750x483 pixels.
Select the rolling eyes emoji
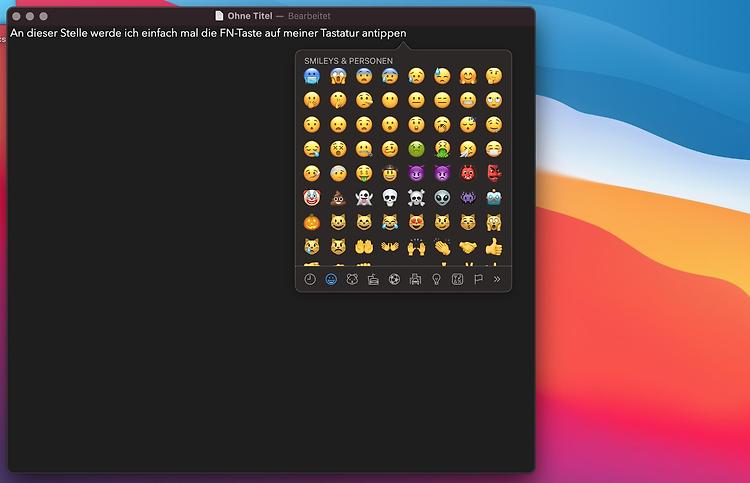[x=494, y=100]
